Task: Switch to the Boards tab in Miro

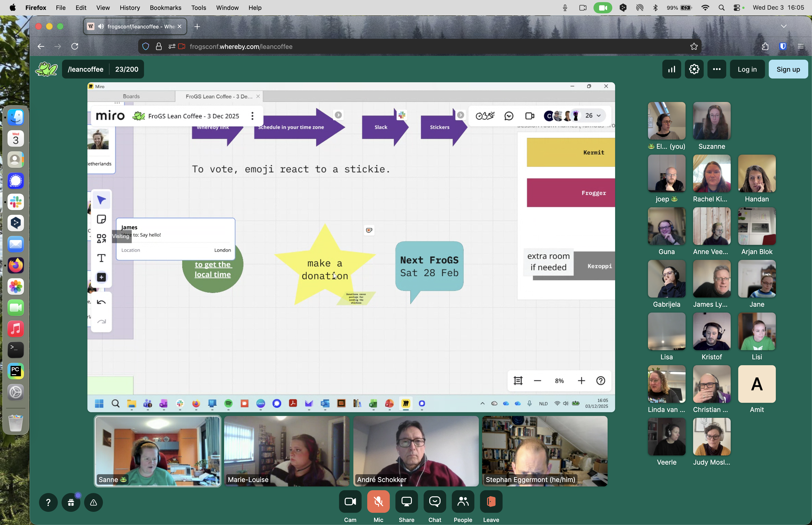Action: click(131, 97)
